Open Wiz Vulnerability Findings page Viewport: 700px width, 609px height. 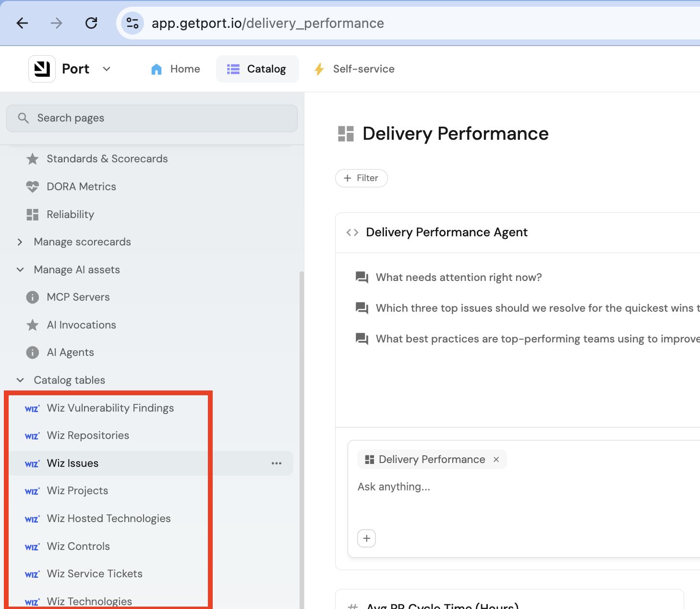click(x=110, y=408)
